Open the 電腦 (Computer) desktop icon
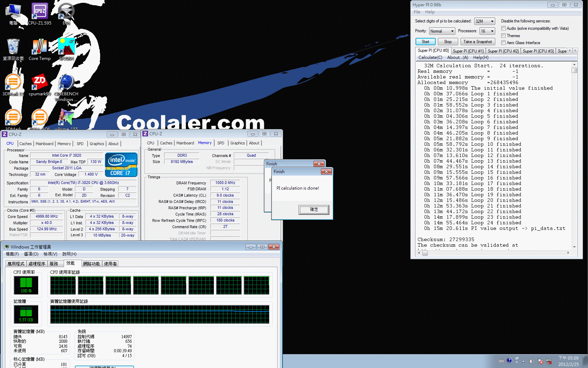The height and width of the screenshot is (368, 588). click(13, 14)
